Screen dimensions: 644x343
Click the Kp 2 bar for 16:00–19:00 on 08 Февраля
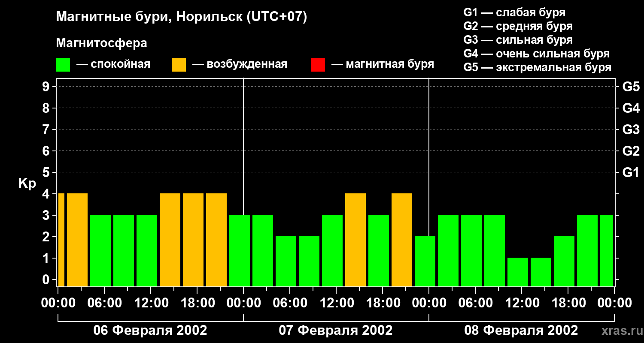(x=564, y=261)
